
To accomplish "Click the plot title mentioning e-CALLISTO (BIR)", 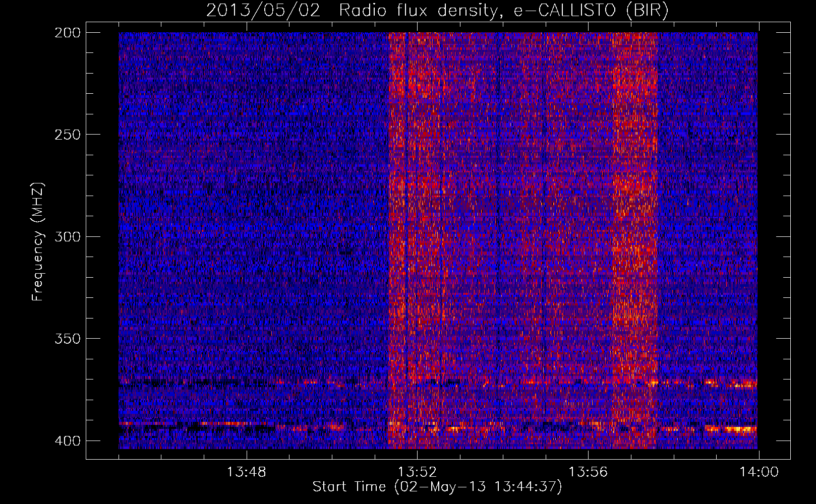I will pos(437,11).
